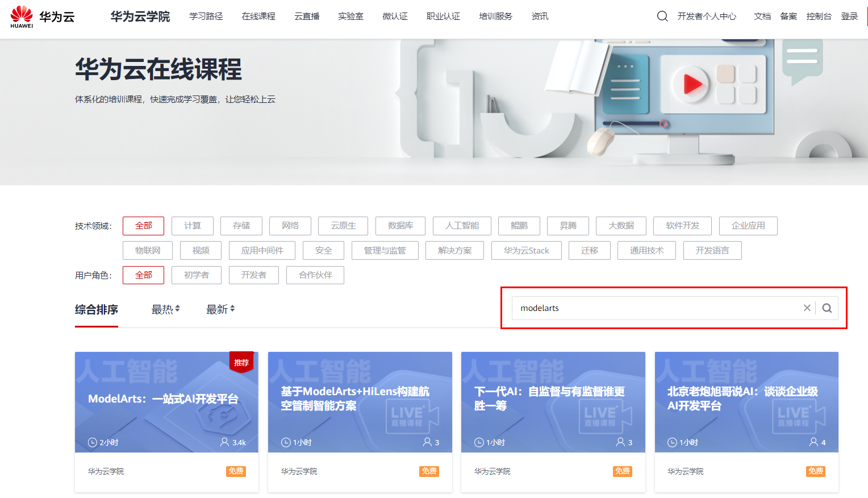Click 华为云学院 text under 北京老炮旭哥 course

coord(685,471)
